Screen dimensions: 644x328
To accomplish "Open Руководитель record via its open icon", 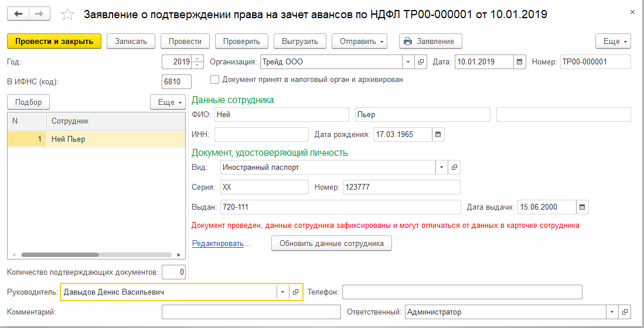I will click(295, 292).
